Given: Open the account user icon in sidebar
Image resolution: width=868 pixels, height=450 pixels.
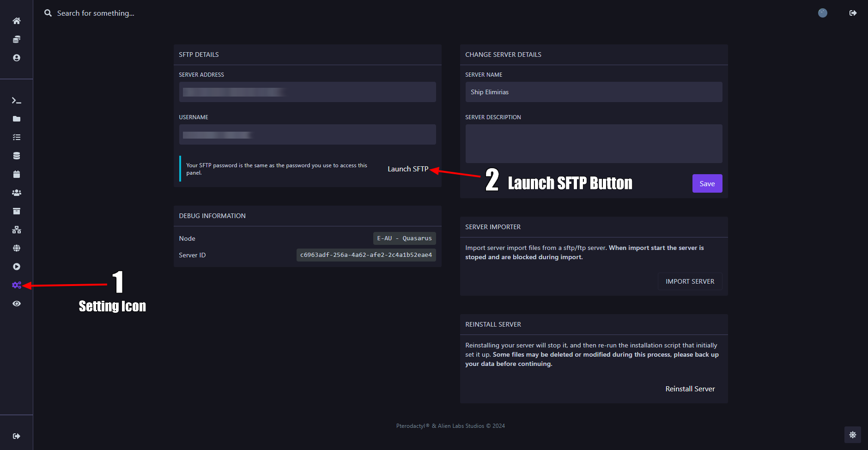Looking at the screenshot, I should 17,58.
